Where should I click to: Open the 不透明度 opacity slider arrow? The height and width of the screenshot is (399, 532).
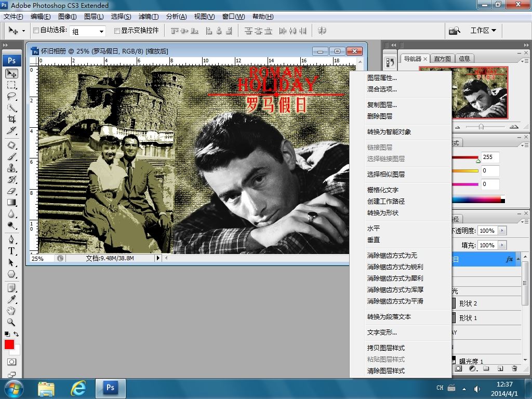[x=502, y=231]
